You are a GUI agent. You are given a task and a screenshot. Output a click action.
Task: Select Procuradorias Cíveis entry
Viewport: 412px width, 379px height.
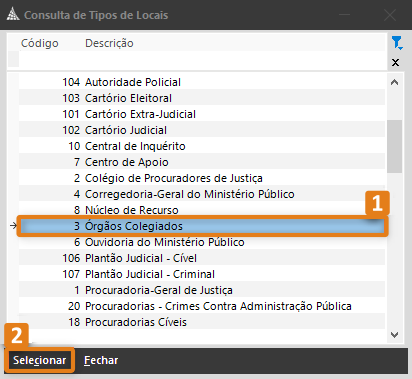coord(202,322)
